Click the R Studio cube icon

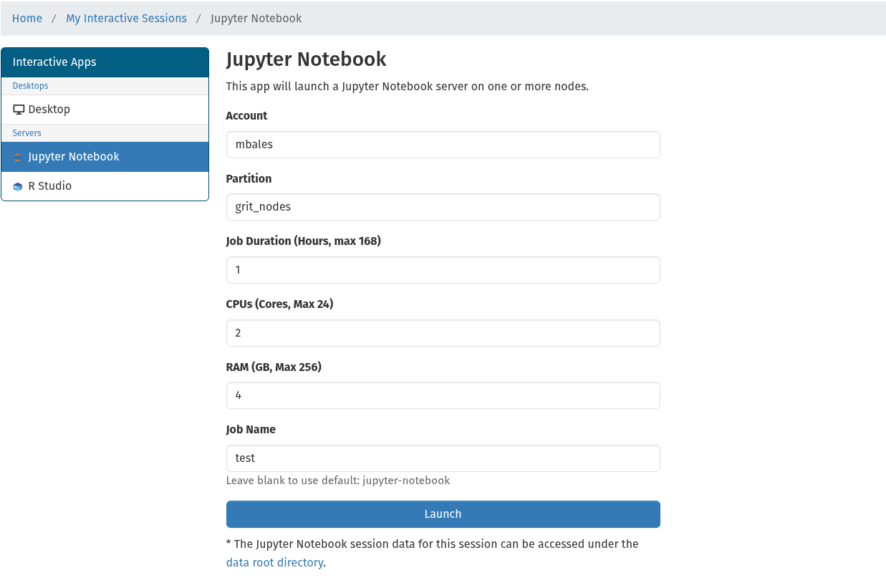point(18,186)
